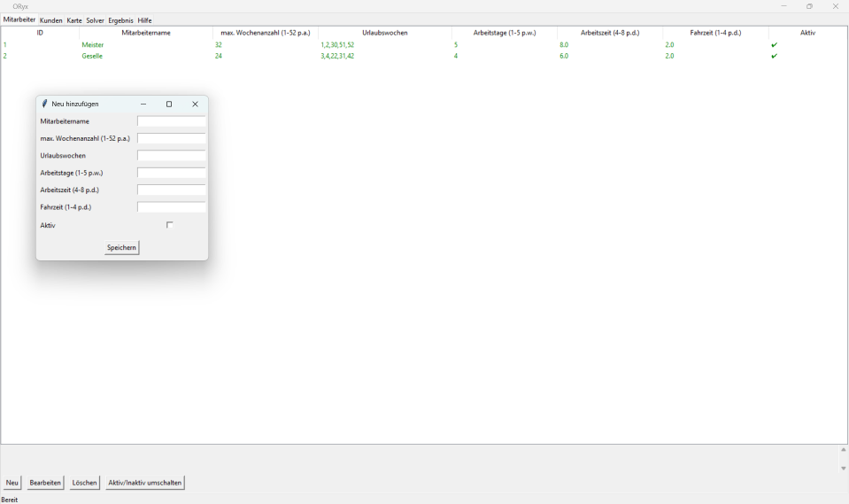Viewport: 849px width, 504px height.
Task: Open the Karte menu
Action: pos(74,20)
